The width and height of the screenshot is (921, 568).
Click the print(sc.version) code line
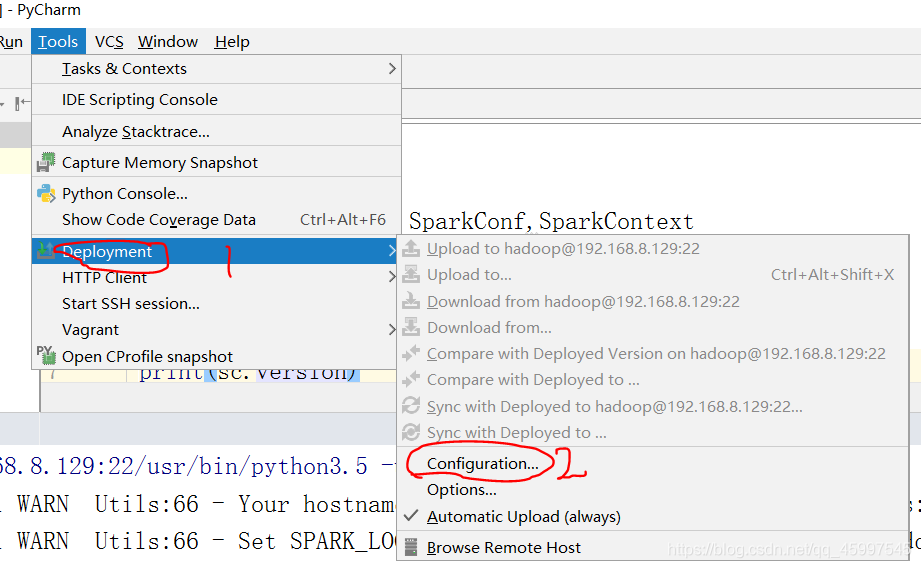pyautogui.click(x=248, y=374)
